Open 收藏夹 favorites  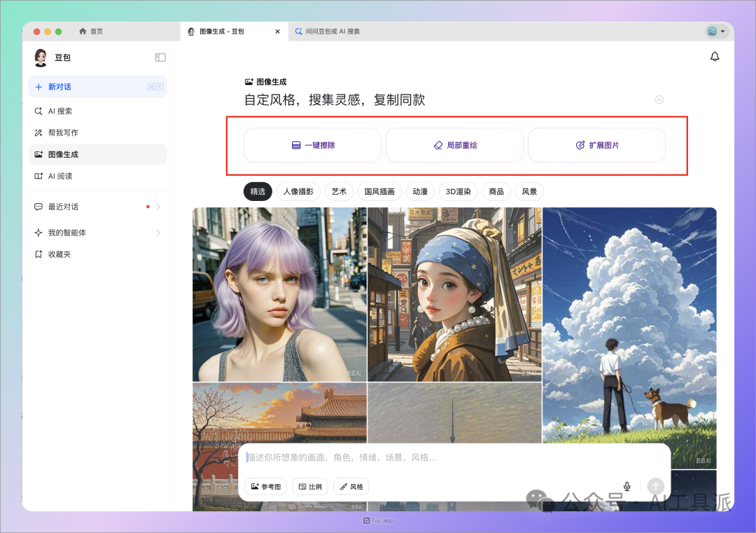point(98,254)
